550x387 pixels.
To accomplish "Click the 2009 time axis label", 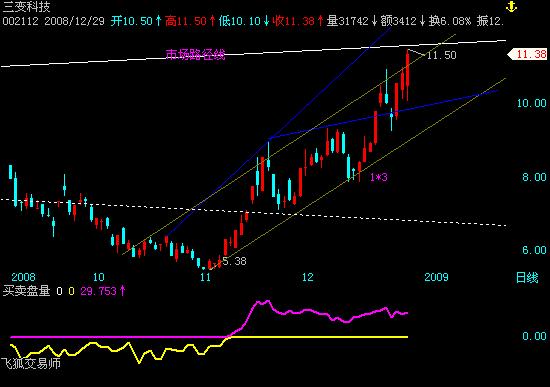I will (x=436, y=277).
